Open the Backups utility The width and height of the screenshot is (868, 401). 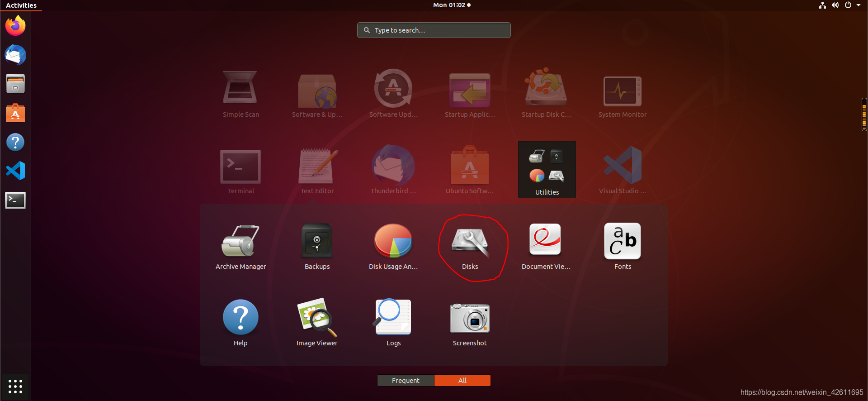click(x=317, y=247)
